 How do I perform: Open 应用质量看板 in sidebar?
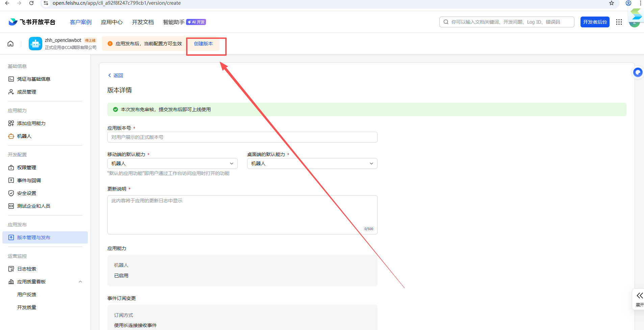point(31,282)
